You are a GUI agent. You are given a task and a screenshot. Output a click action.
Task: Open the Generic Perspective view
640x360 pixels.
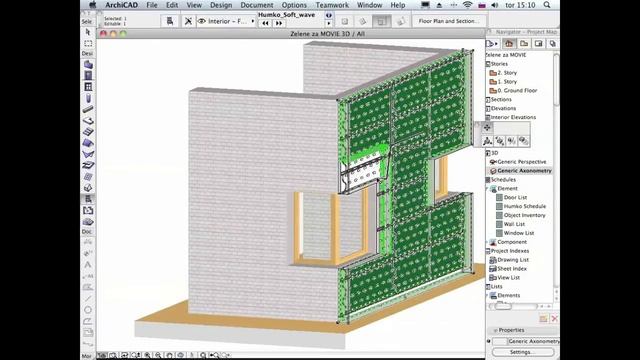521,162
